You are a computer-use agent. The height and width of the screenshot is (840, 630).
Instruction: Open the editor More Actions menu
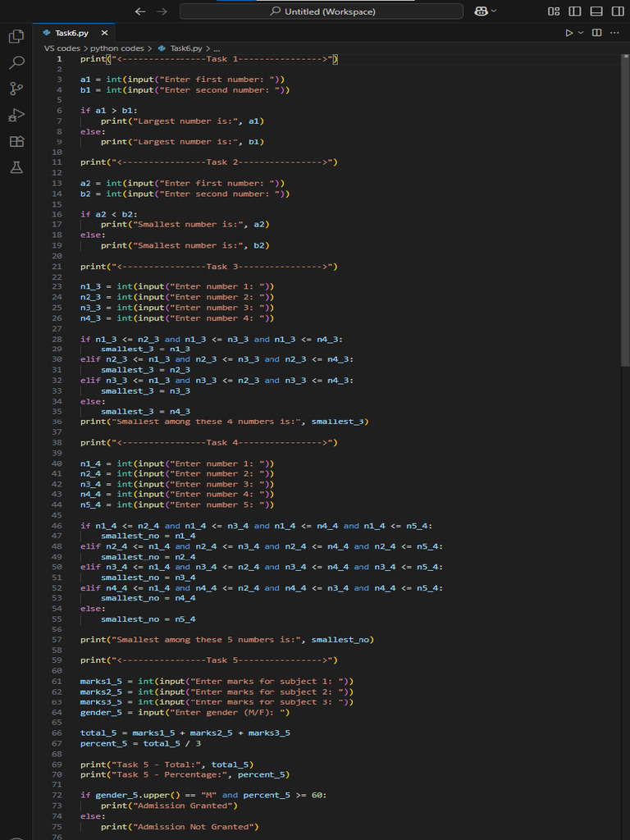point(614,33)
